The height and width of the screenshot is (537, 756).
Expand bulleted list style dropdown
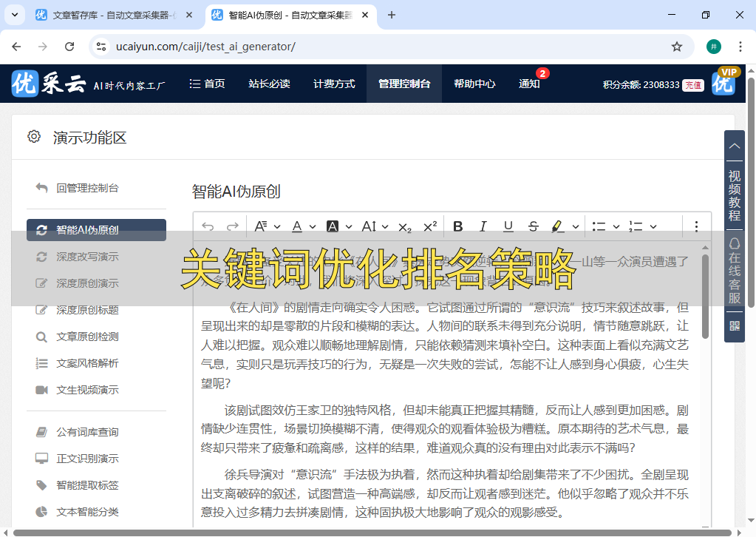coord(616,227)
